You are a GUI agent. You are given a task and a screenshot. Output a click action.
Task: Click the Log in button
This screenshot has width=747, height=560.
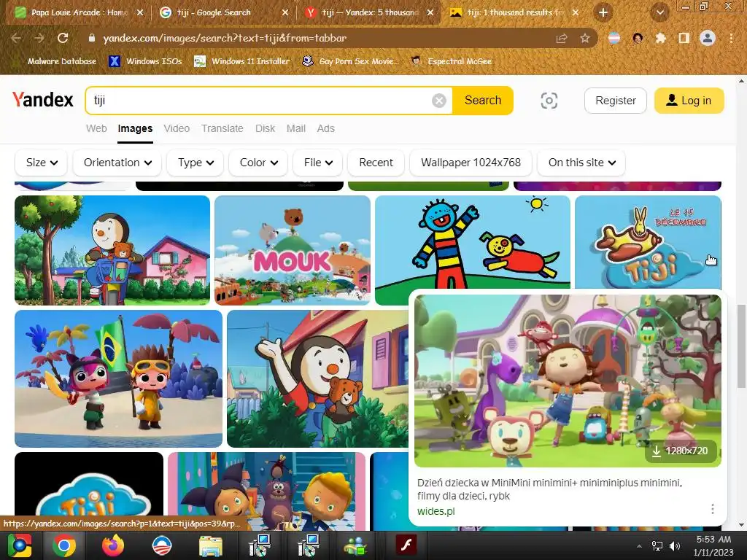tap(689, 101)
